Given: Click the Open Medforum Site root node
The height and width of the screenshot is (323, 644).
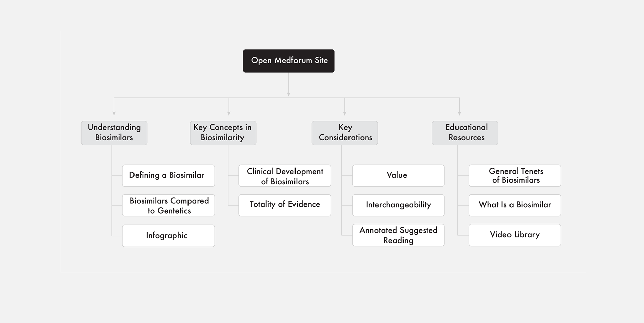Looking at the screenshot, I should click(x=288, y=61).
